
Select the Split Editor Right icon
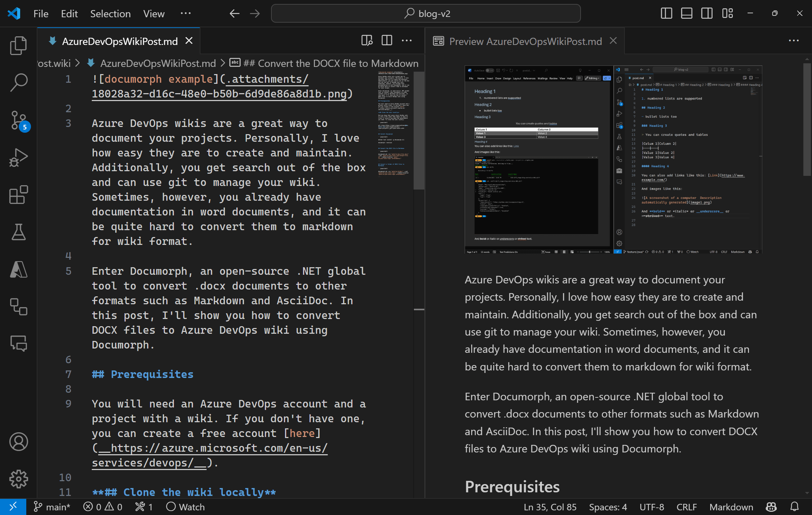387,40
